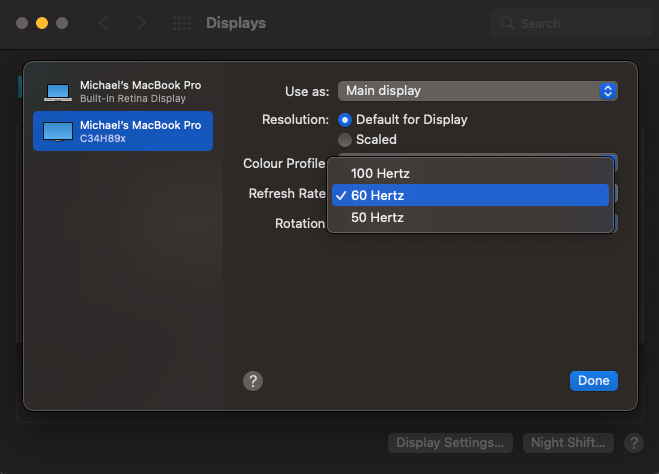Screen dimensions: 659x474
Task: Open the show-all preferences grid
Action: (181, 23)
